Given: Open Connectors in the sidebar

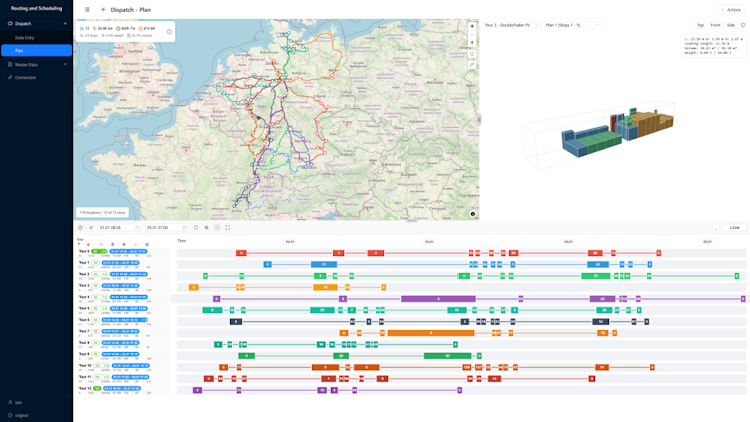Looking at the screenshot, I should (36, 78).
